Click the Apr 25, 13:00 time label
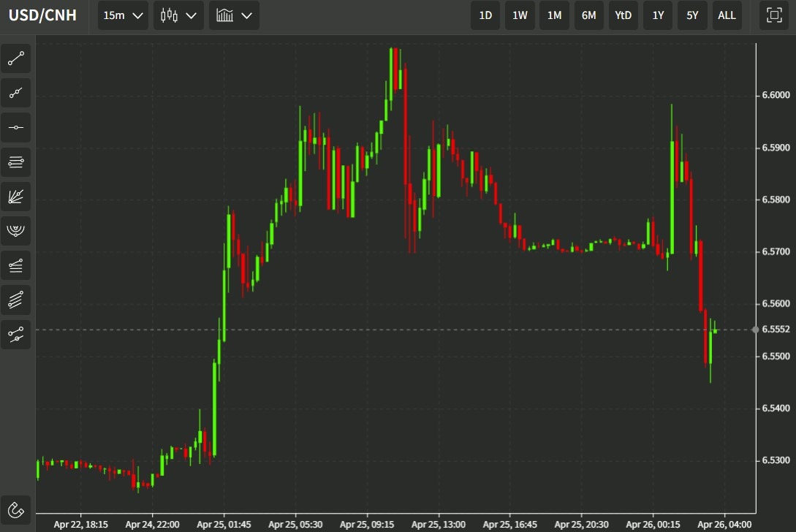The image size is (796, 532). [439, 525]
